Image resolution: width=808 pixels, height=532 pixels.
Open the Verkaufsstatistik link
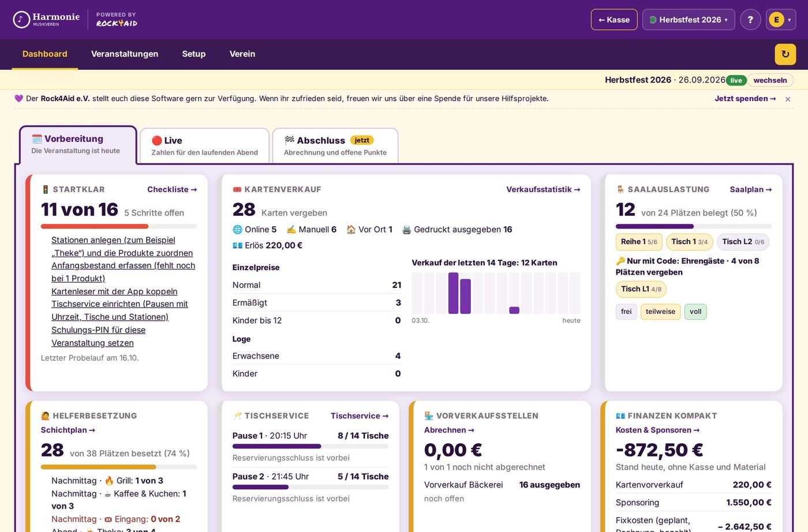coord(543,189)
